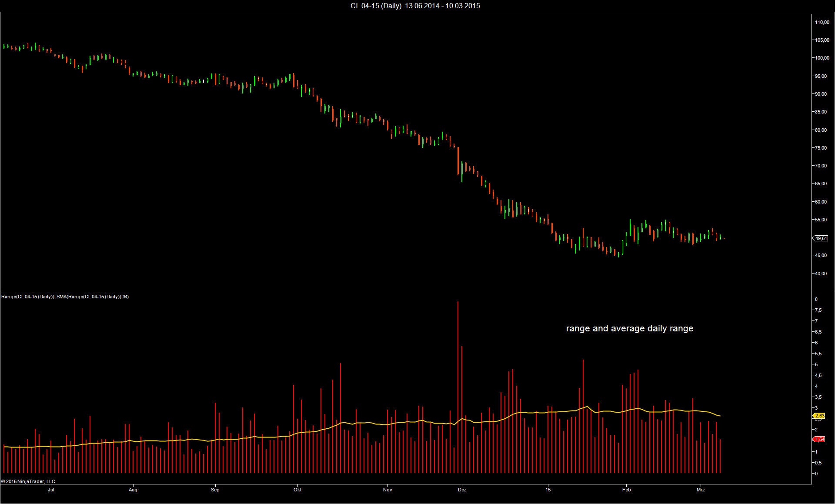
Task: Click the 49,61 current price marker
Action: pos(821,238)
